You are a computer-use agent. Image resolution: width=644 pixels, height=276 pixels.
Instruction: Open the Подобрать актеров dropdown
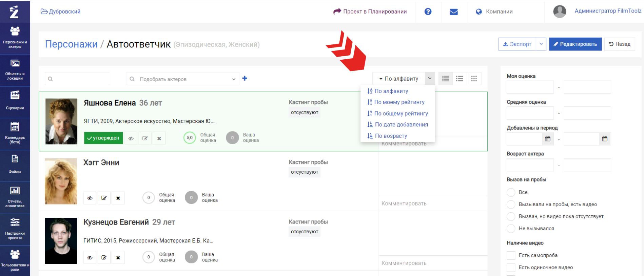click(x=183, y=79)
